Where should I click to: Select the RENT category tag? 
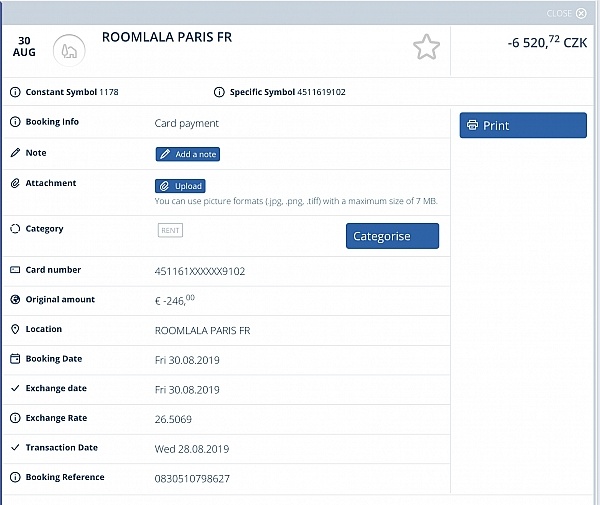170,230
